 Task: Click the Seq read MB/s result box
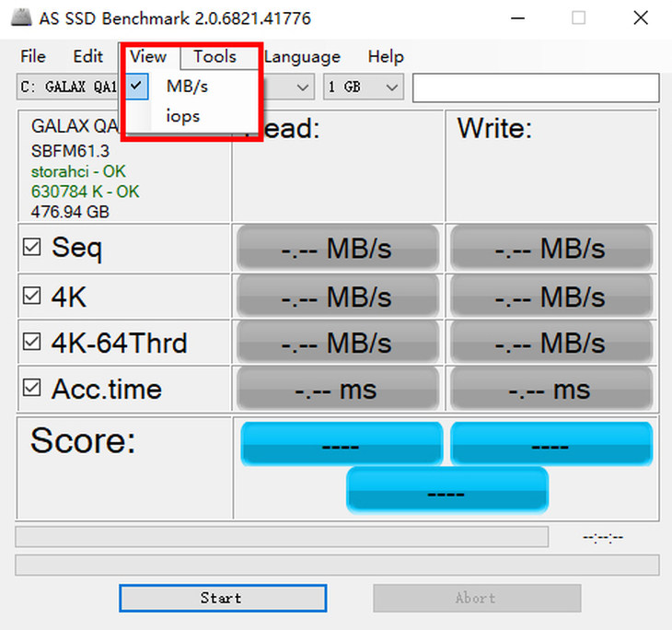tap(338, 248)
